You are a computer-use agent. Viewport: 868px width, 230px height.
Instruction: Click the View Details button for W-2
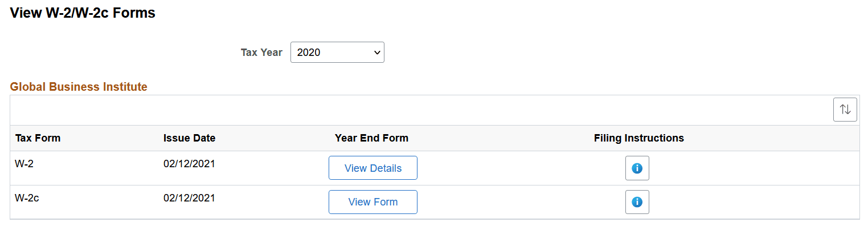point(373,168)
